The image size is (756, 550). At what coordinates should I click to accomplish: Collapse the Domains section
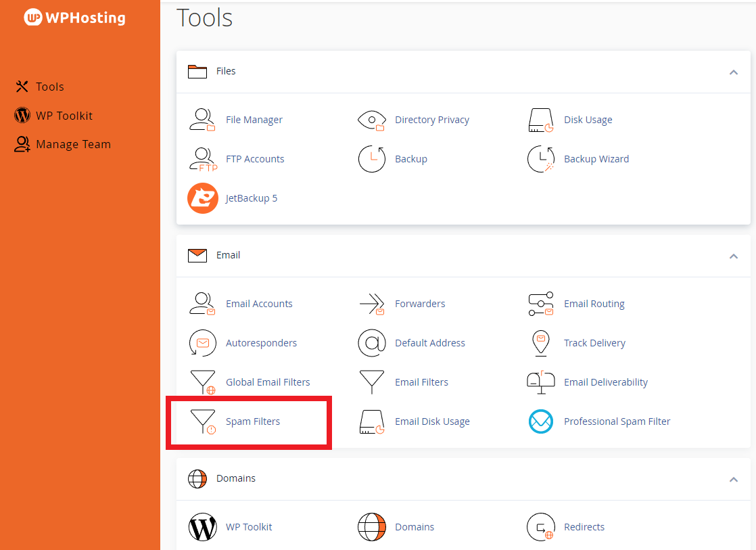pos(733,479)
